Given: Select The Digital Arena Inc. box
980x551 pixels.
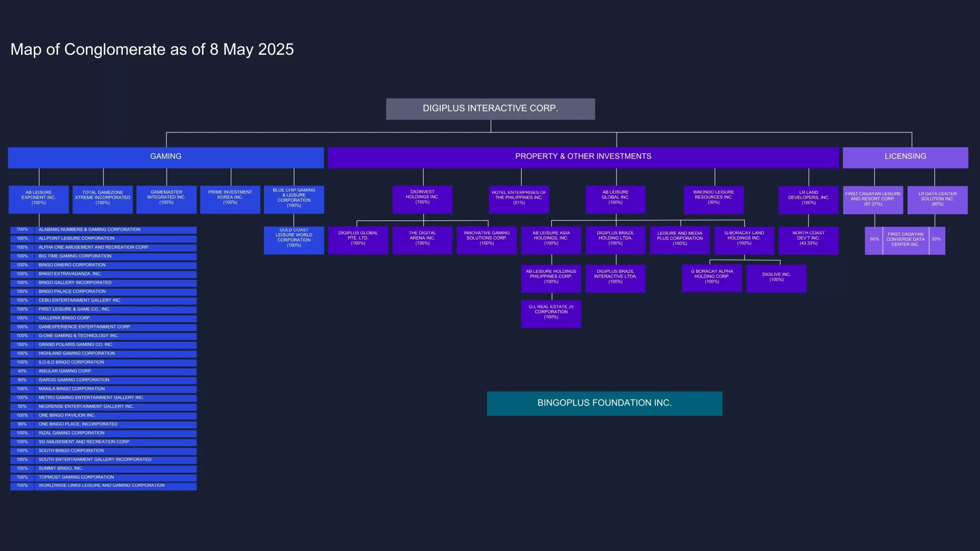Looking at the screenshot, I should click(422, 240).
